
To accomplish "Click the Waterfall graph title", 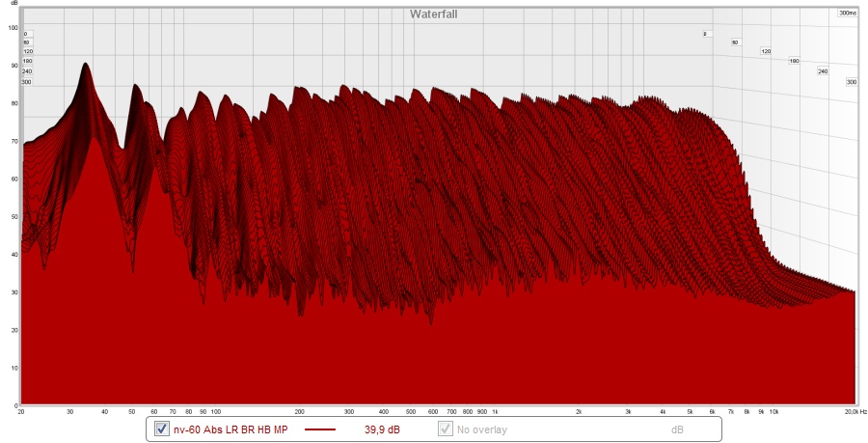I will (x=433, y=14).
